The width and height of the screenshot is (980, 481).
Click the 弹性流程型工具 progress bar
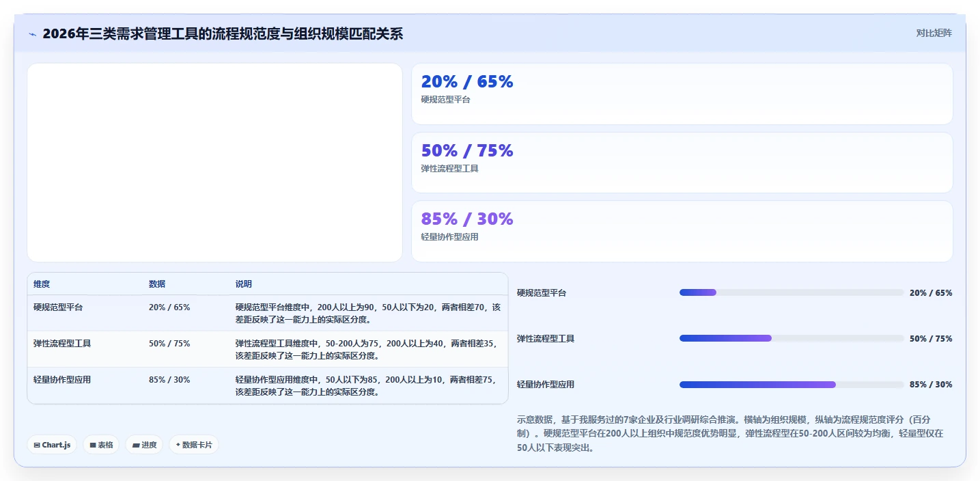tap(792, 338)
